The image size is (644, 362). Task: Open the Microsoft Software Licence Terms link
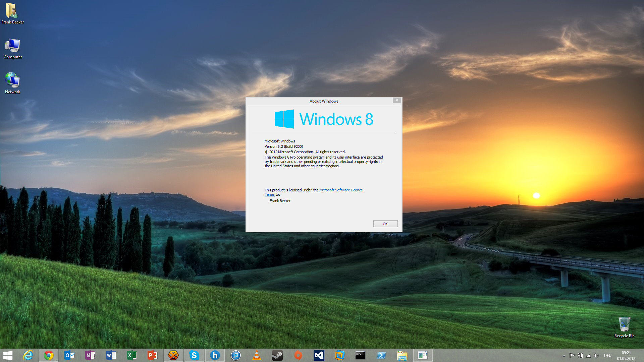point(341,190)
